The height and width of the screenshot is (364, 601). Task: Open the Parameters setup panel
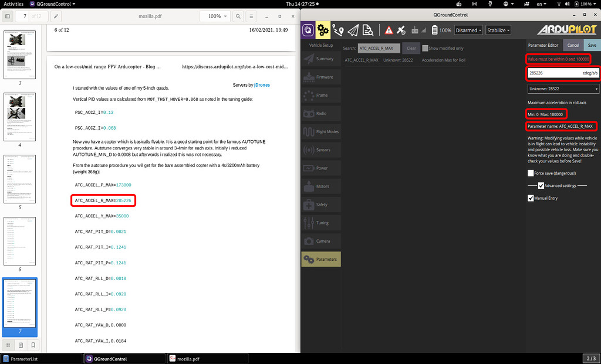pos(320,259)
